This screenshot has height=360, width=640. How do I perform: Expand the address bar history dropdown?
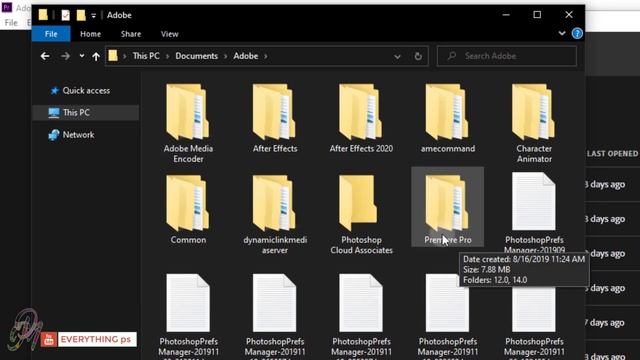(397, 57)
